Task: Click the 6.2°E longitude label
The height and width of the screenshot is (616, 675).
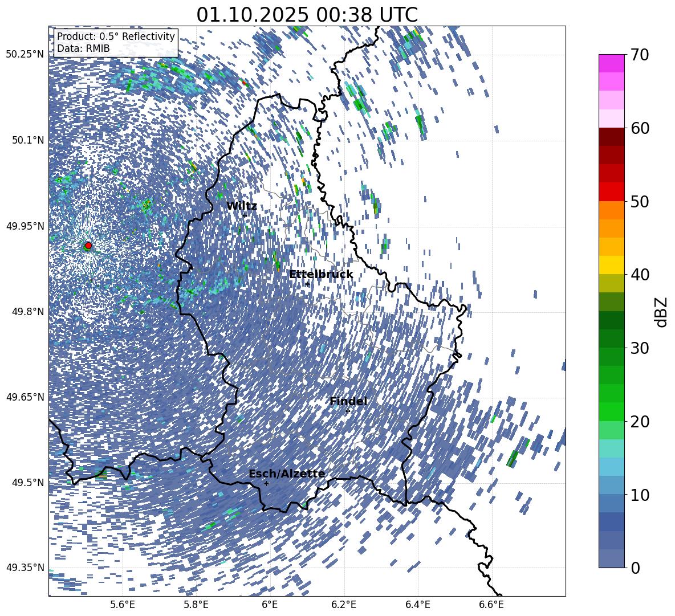Action: pos(344,605)
